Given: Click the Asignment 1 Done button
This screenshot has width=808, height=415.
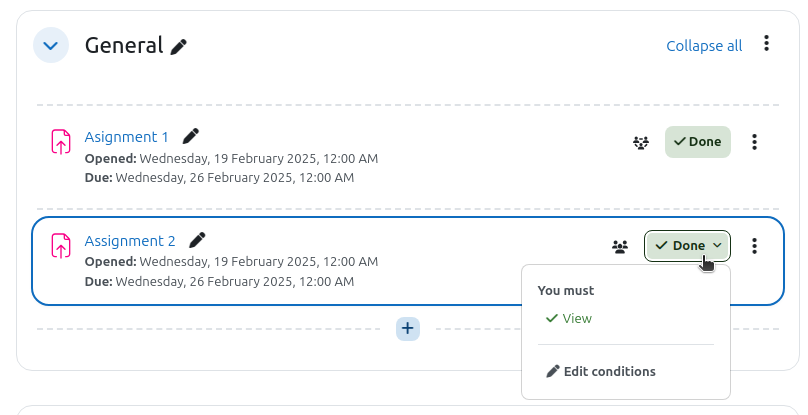Looking at the screenshot, I should click(698, 142).
